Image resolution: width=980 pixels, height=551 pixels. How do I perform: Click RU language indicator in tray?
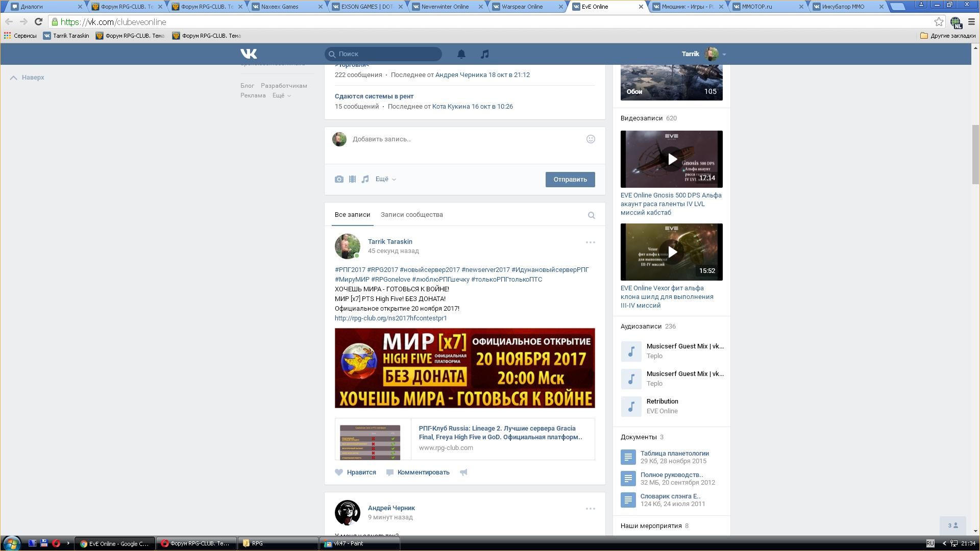pos(930,543)
